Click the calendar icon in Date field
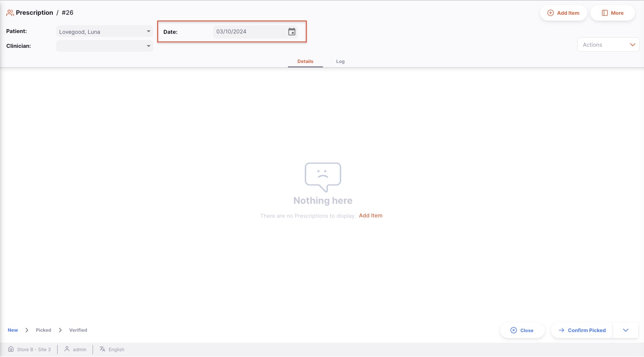644x357 pixels. pos(291,32)
